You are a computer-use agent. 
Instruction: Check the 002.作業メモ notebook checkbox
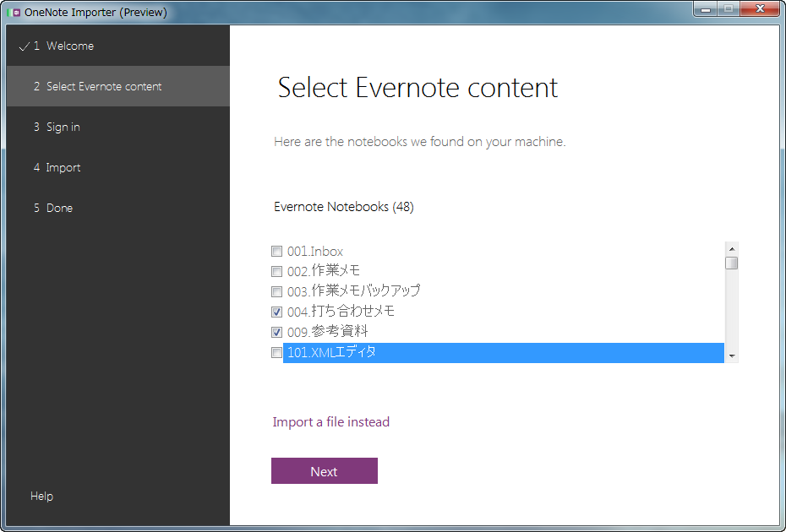coord(276,272)
